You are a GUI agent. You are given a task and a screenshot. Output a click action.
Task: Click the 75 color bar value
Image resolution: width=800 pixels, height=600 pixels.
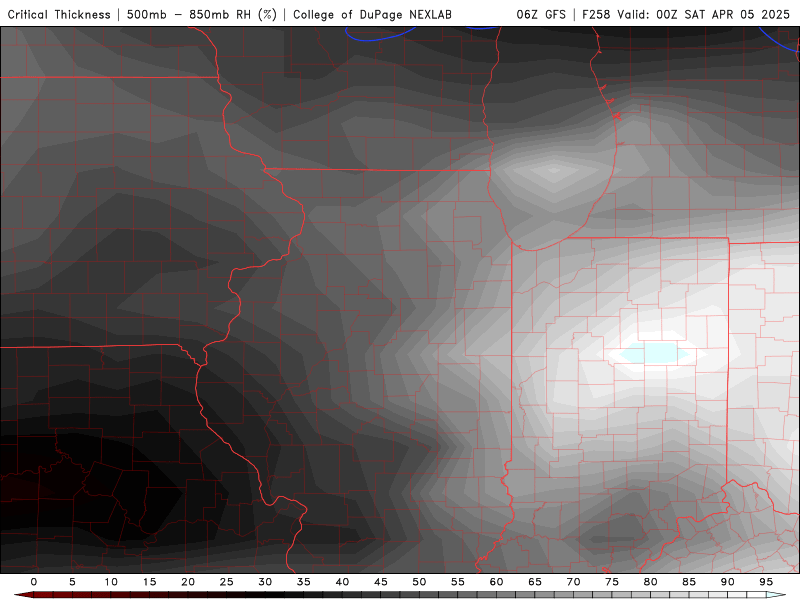tap(612, 582)
